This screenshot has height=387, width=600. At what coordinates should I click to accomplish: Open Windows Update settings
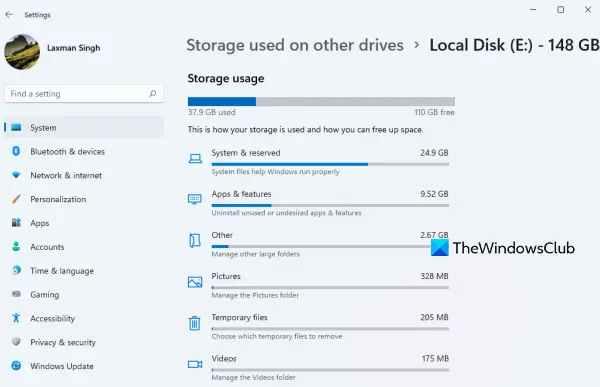[84, 366]
